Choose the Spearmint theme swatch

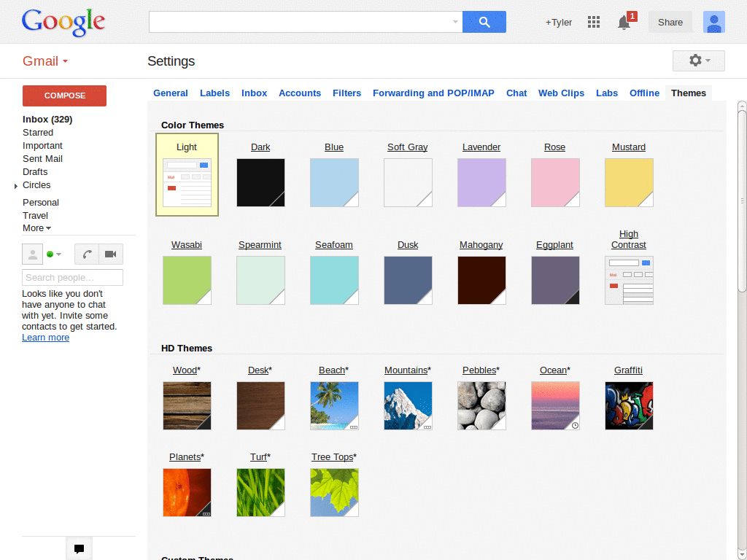[x=260, y=281]
